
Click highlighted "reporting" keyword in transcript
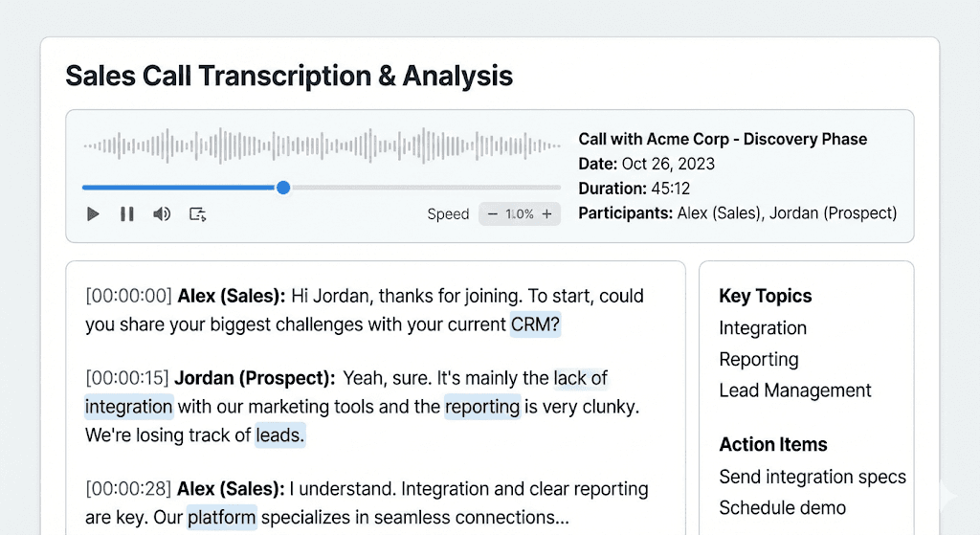point(482,407)
